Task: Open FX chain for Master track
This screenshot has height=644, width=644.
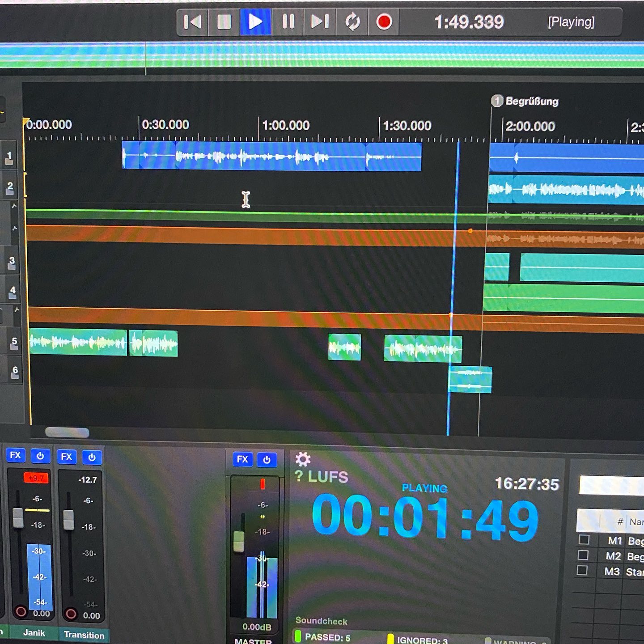Action: pyautogui.click(x=242, y=459)
